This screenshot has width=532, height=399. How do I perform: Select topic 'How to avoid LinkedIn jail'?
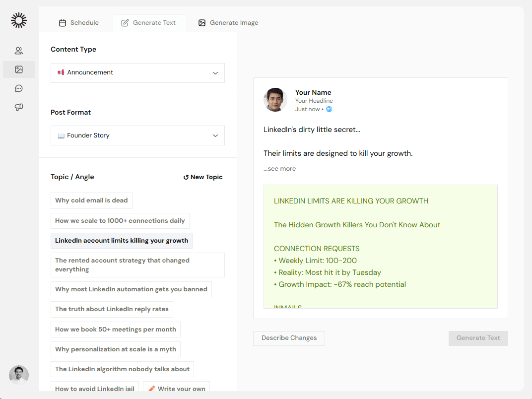tap(95, 387)
